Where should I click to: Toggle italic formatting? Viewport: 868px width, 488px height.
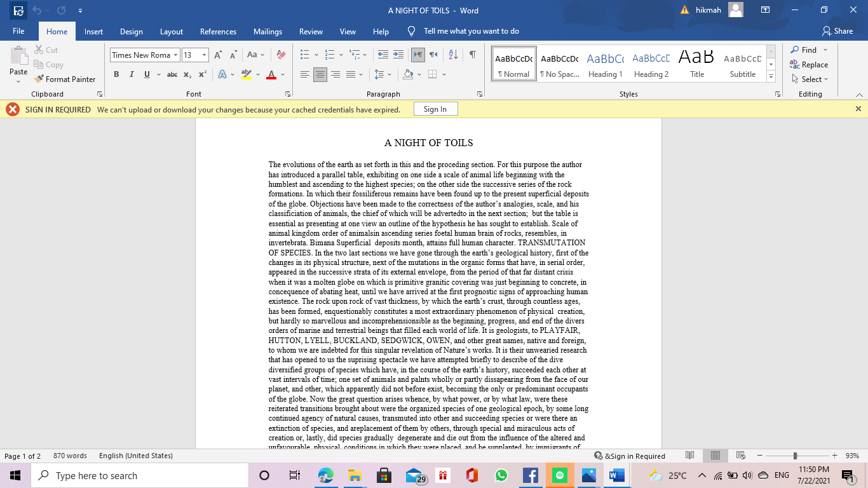(132, 74)
